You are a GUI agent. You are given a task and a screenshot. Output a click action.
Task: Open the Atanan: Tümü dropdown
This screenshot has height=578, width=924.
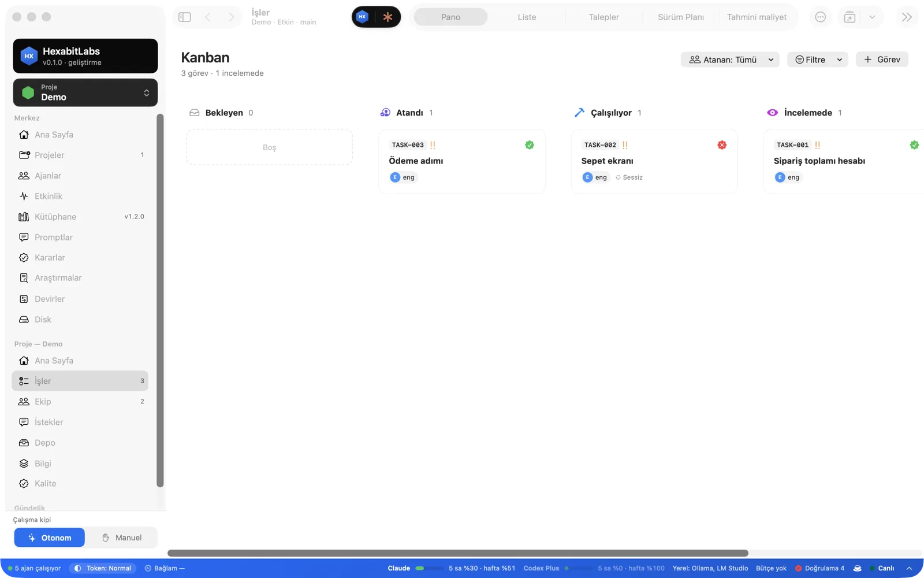730,60
